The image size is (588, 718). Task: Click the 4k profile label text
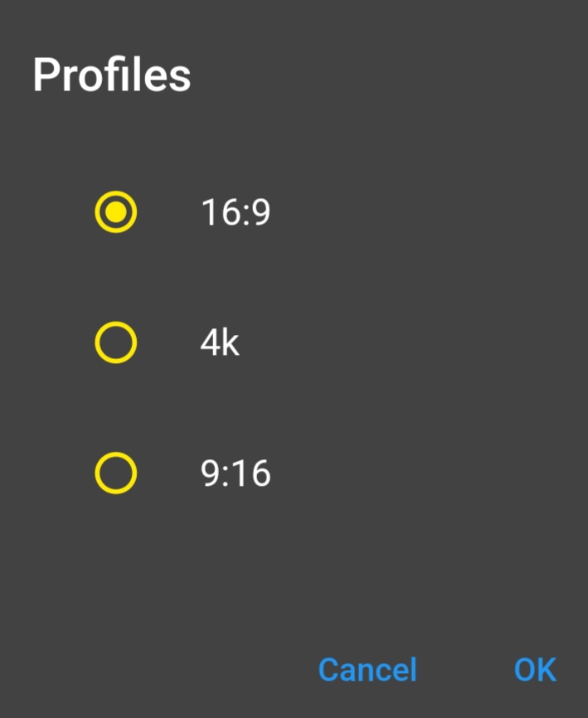tap(220, 342)
